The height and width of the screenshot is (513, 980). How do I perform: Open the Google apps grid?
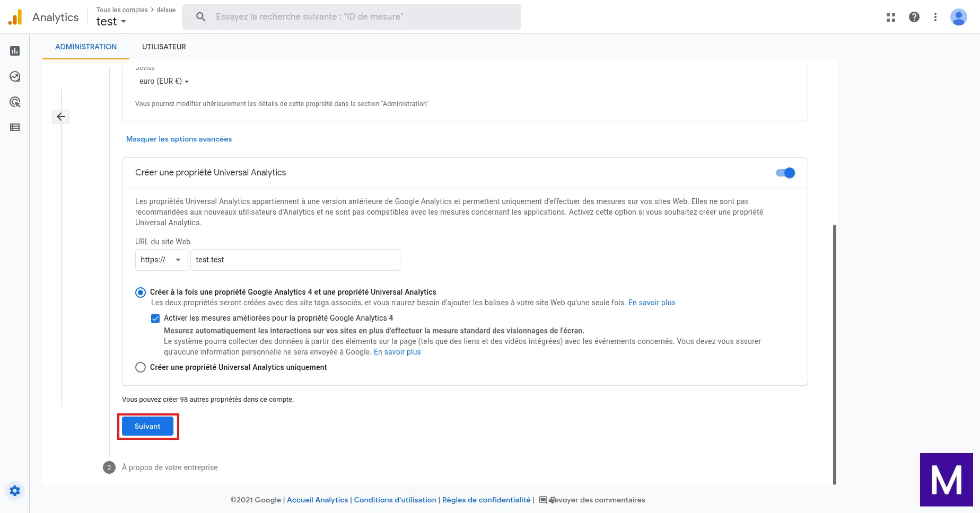tap(891, 17)
